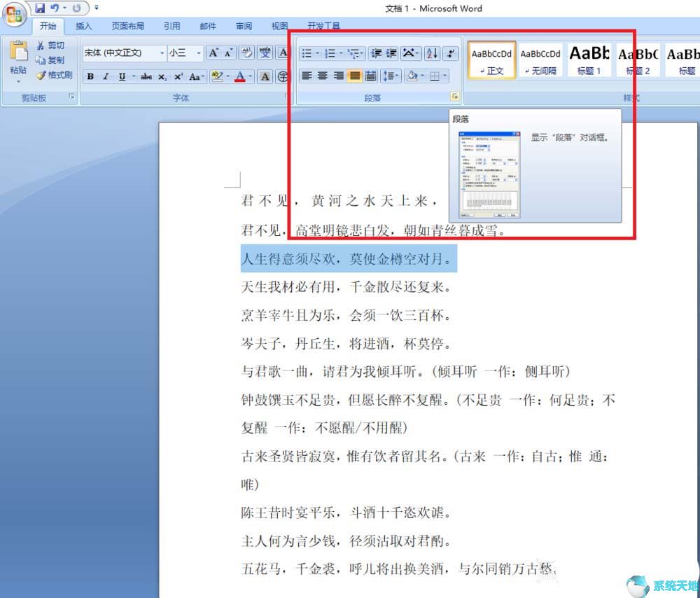Toggle strikethrough formatting
700x598 pixels.
146,76
